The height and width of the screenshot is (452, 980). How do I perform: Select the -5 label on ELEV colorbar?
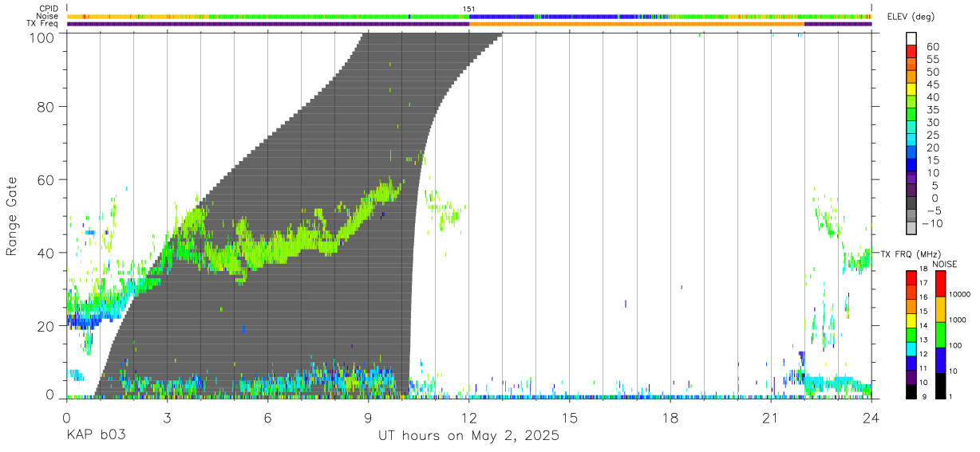pos(933,210)
